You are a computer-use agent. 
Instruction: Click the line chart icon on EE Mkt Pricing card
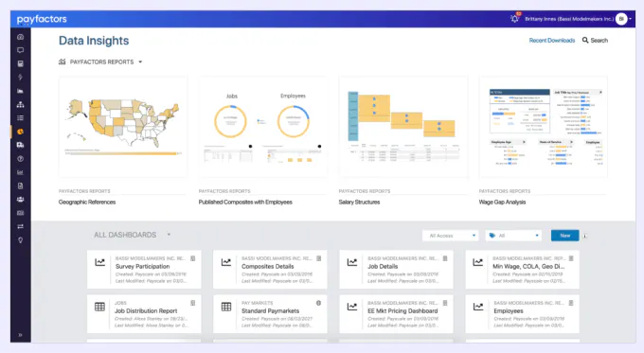pyautogui.click(x=352, y=307)
